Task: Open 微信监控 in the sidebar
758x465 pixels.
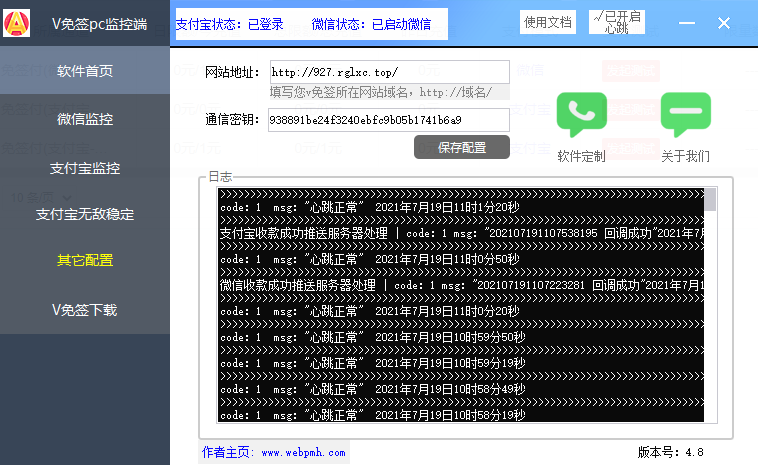Action: 85,119
